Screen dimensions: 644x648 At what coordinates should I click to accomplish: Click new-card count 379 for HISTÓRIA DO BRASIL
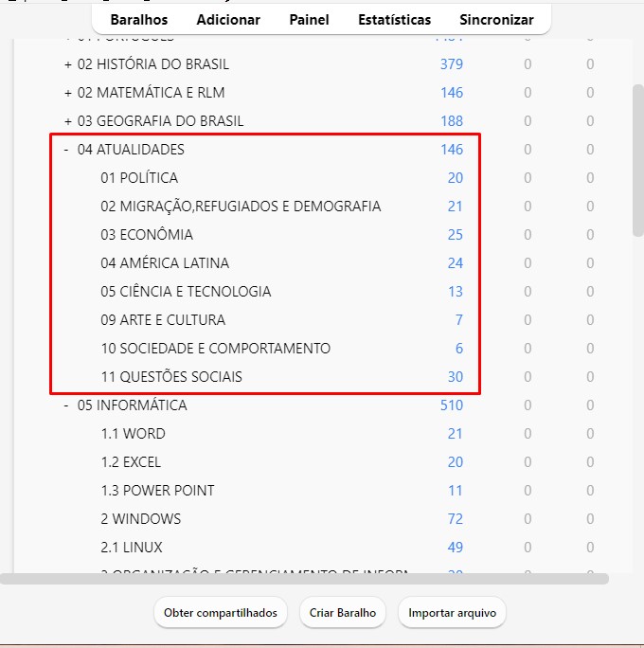[x=452, y=64]
